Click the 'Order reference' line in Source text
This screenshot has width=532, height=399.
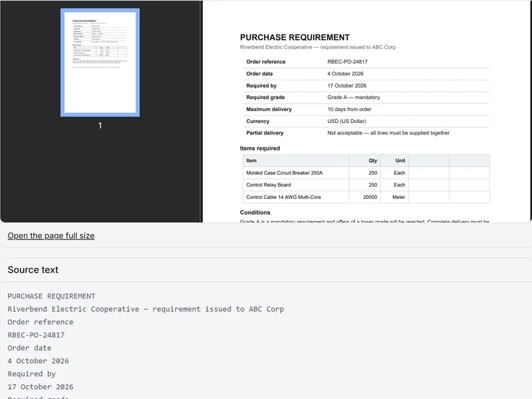tap(41, 322)
